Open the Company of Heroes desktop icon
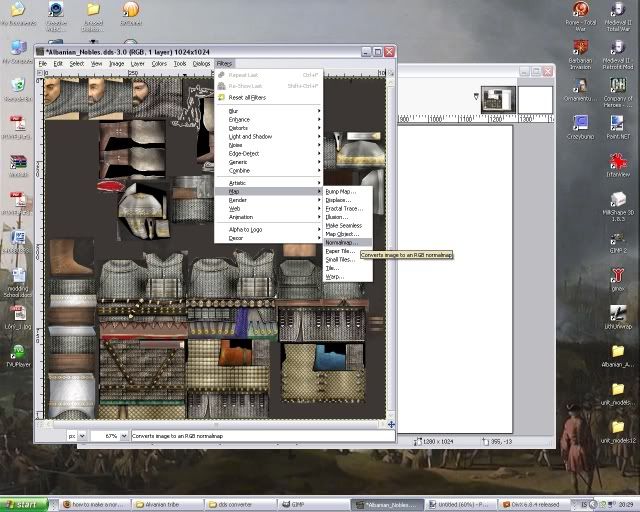Screen dimensions: 640x512 (x=618, y=84)
